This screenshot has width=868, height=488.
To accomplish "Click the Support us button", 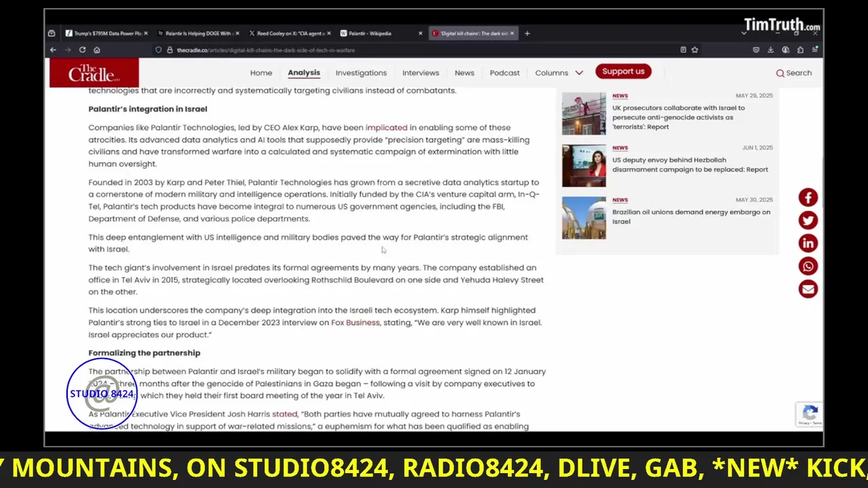I will click(x=623, y=71).
